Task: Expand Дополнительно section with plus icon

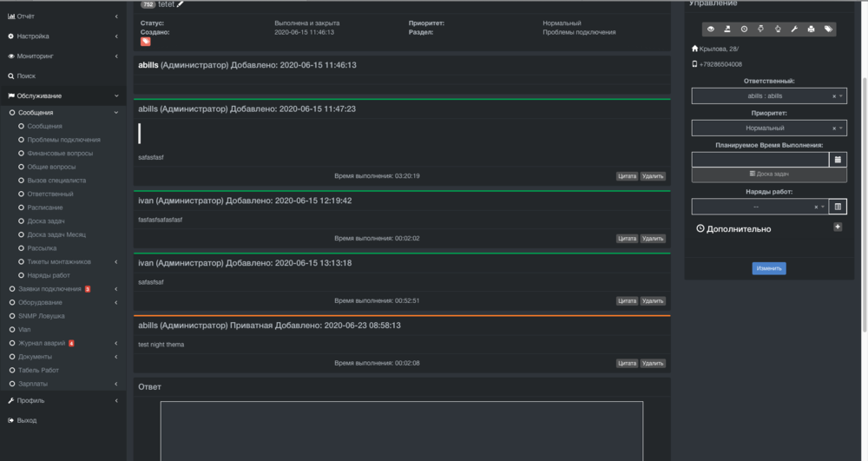Action: pos(838,227)
